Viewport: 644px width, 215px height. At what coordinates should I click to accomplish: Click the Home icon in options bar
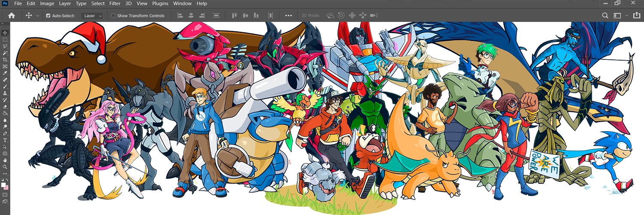12,15
